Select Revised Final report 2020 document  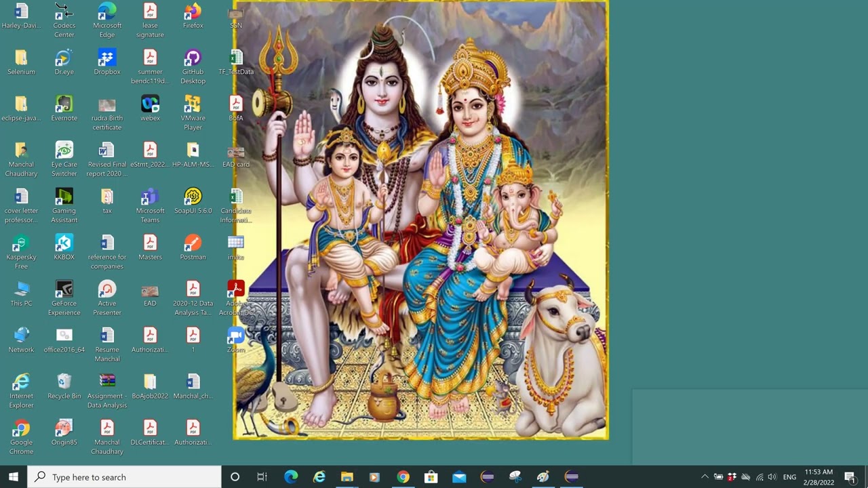pyautogui.click(x=107, y=159)
